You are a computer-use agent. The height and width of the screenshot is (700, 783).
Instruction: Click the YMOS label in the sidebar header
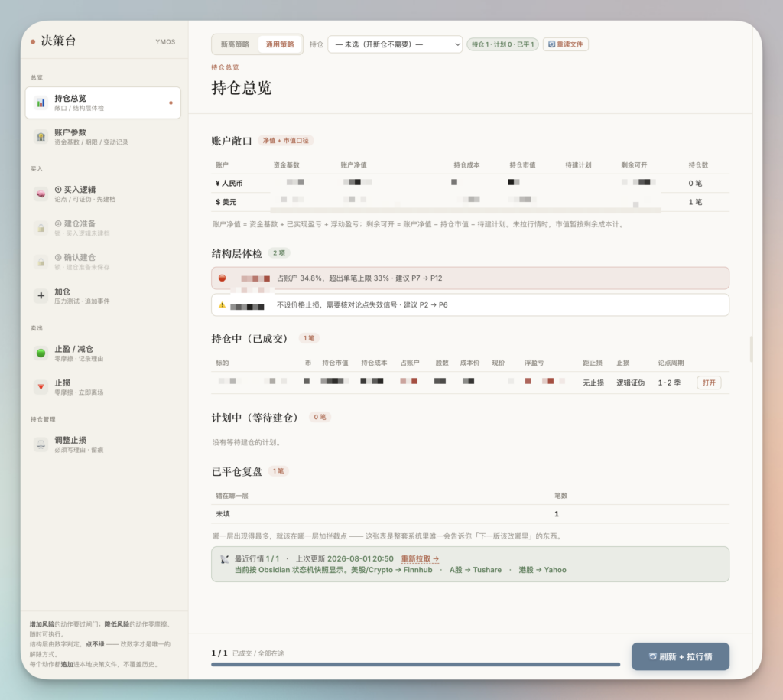coord(165,42)
